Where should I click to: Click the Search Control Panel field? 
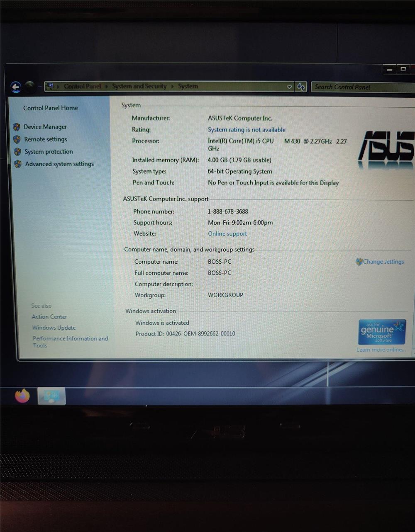361,87
